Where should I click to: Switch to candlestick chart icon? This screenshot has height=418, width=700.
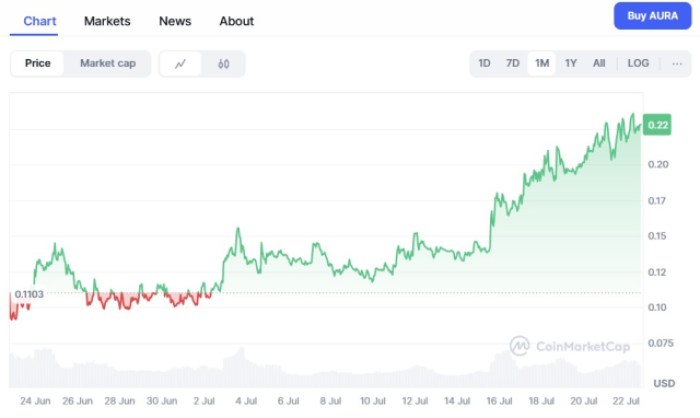pos(223,64)
